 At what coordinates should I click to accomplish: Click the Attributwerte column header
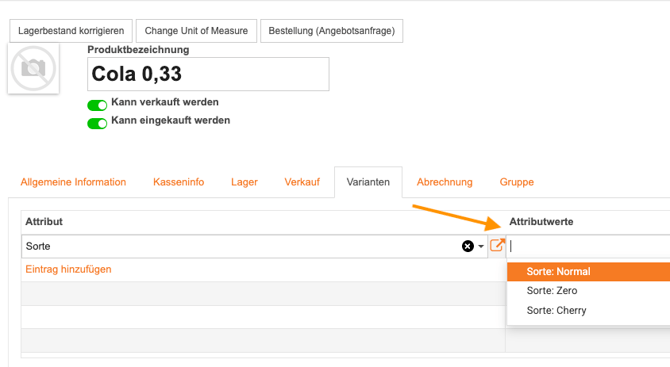tap(541, 222)
